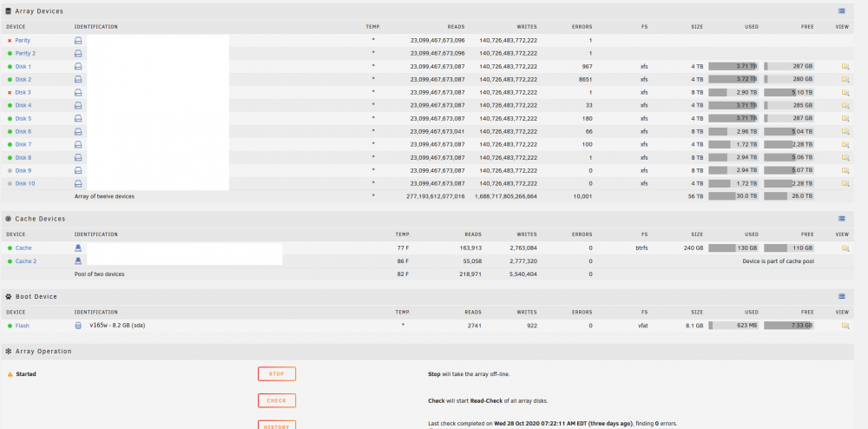Click the disk icon next to Disk 6
868x429 pixels.
[78, 132]
